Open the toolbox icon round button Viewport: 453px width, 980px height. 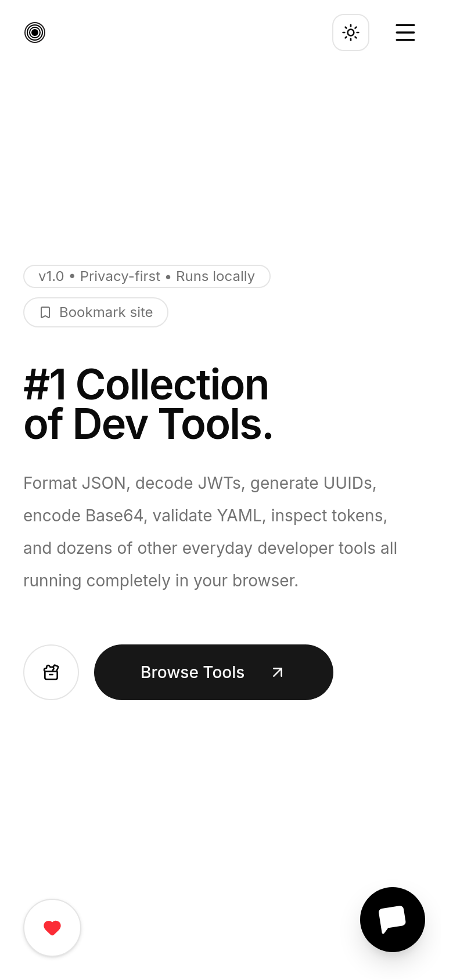click(51, 672)
